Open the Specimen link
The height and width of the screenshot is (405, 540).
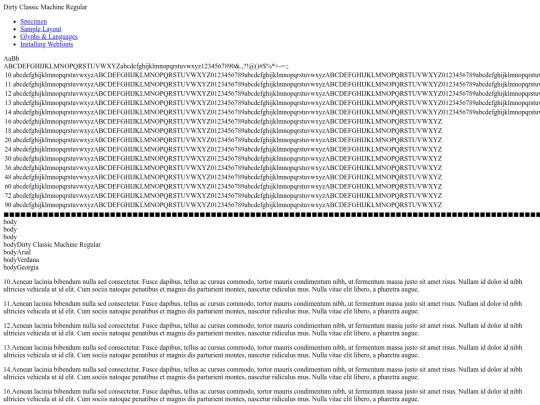pos(33,21)
